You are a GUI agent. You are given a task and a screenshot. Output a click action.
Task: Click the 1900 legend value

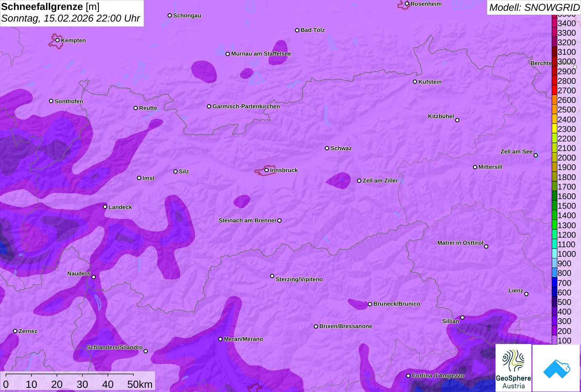566,168
